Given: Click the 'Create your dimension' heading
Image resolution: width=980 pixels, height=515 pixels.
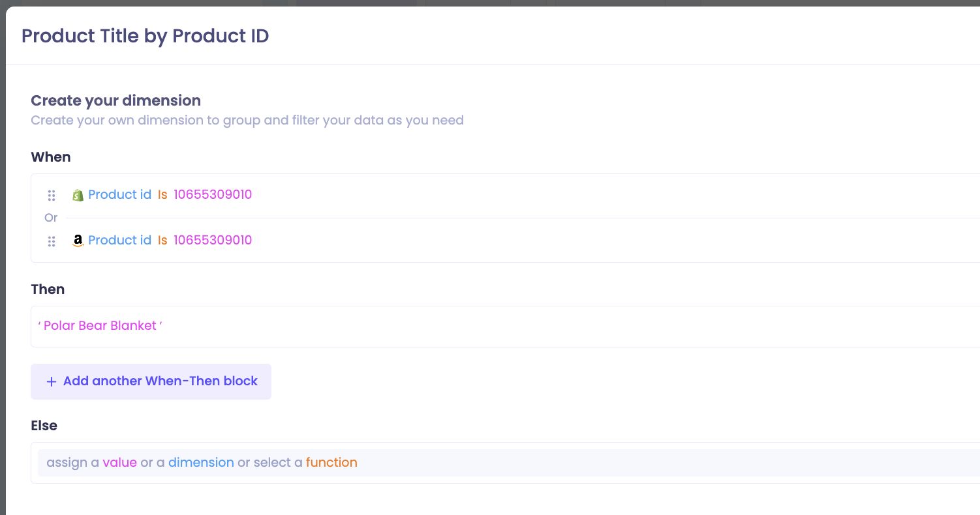Looking at the screenshot, I should click(x=116, y=100).
